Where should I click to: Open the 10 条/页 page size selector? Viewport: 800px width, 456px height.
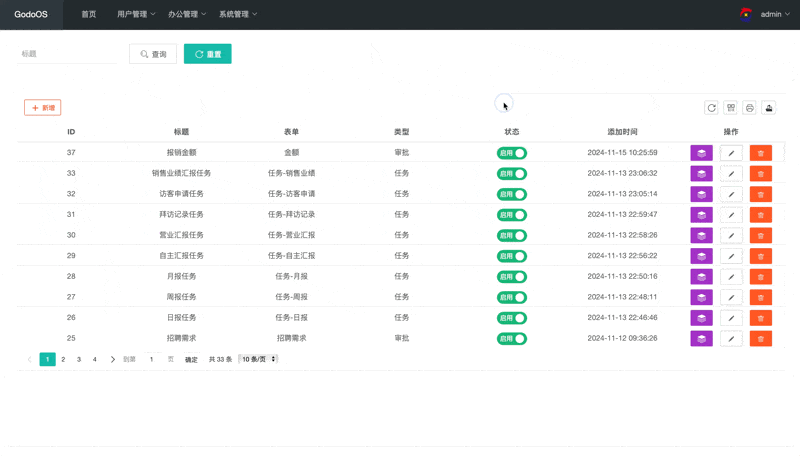[258, 359]
